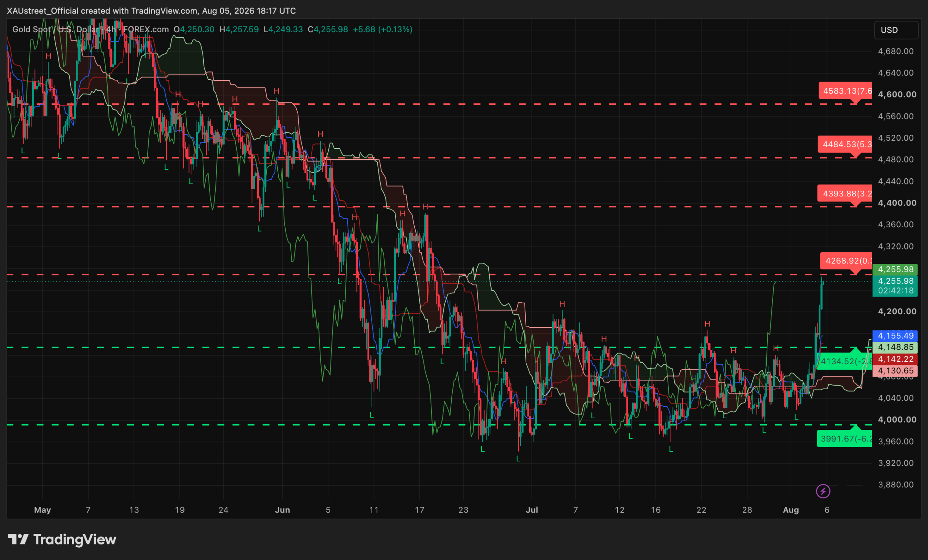Click the FOREX.com source label

[146, 29]
